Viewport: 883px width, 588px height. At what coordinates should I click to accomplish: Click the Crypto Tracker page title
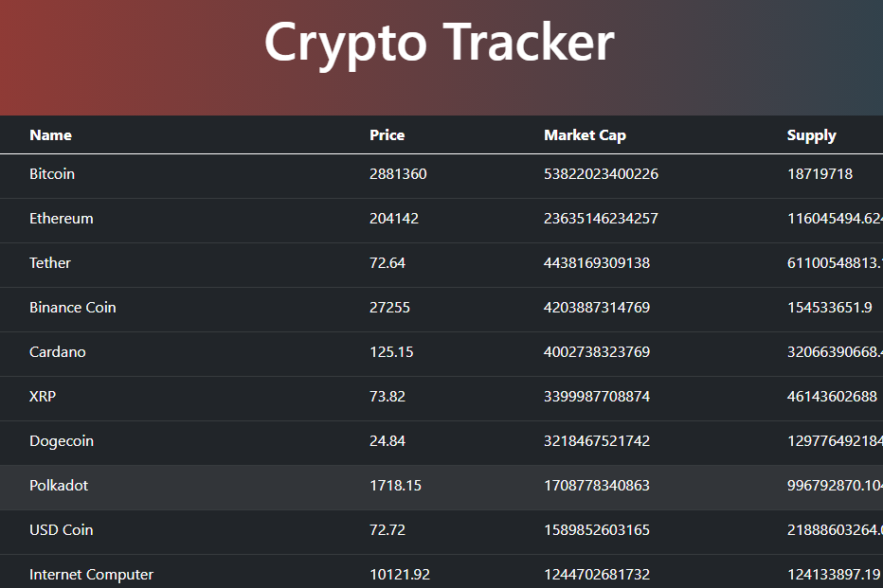[x=440, y=44]
